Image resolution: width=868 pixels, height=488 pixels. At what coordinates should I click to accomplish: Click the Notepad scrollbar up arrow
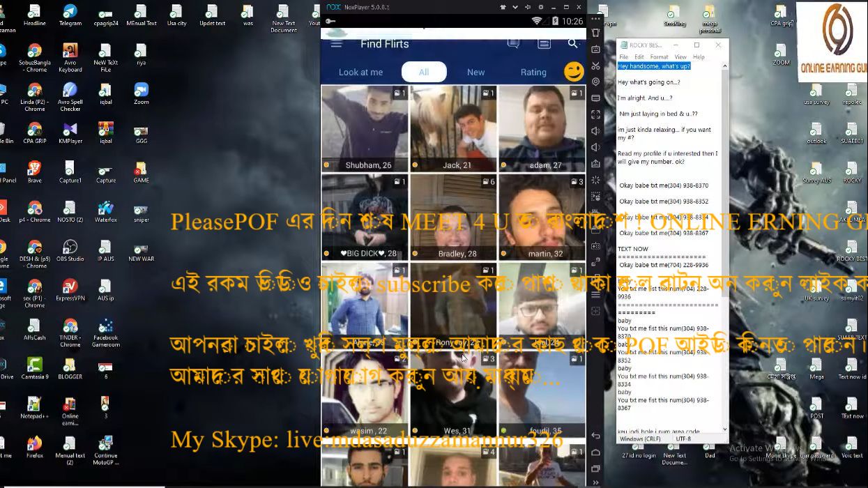click(725, 66)
